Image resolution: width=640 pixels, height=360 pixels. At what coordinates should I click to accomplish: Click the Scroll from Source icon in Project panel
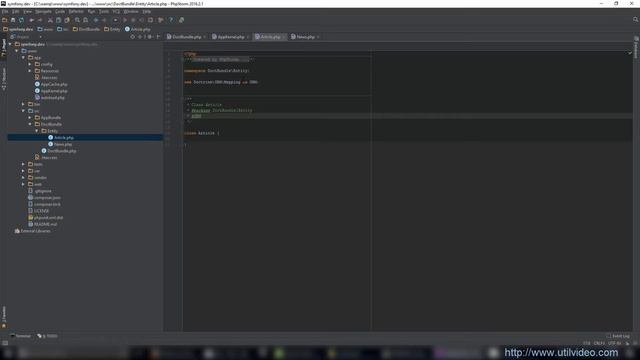[x=133, y=37]
